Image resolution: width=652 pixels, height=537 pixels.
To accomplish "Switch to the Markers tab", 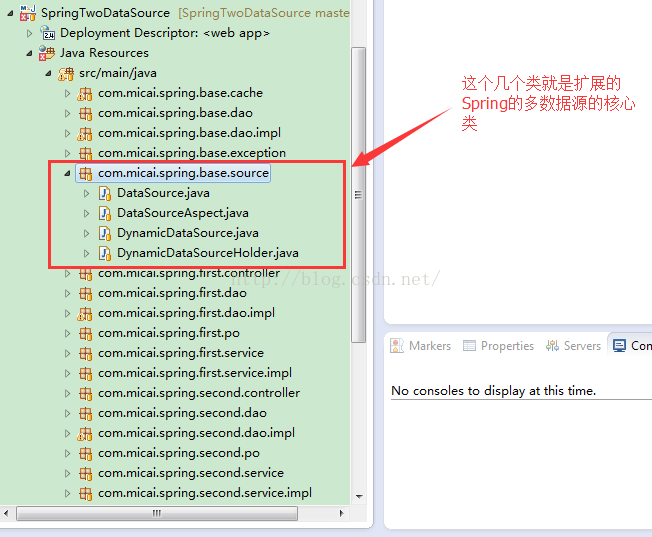I will pos(421,346).
